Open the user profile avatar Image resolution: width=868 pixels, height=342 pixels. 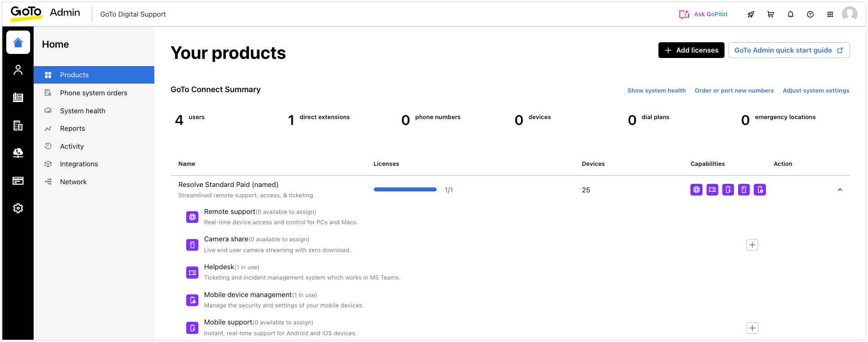849,14
